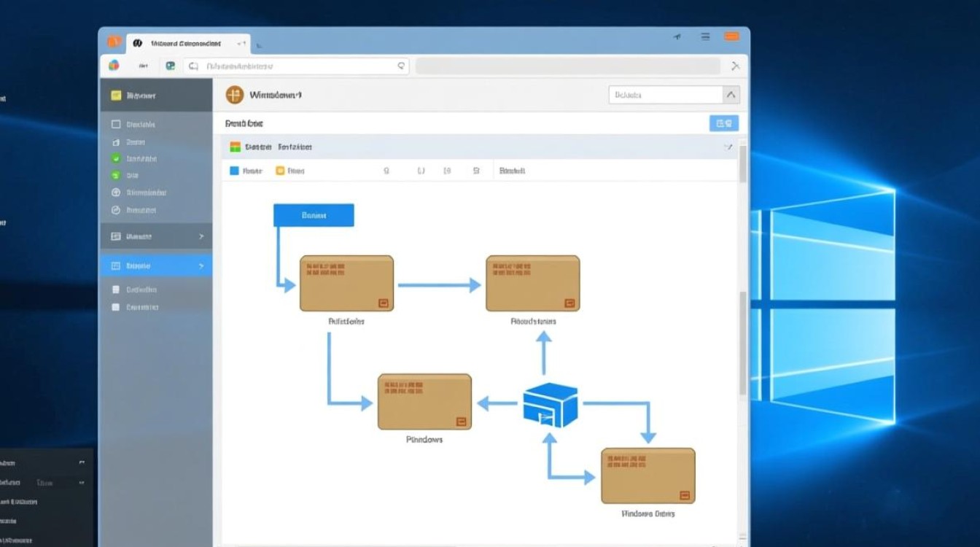This screenshot has width=980, height=547.
Task: Click the small red icon on the Pindows card
Action: [x=460, y=421]
